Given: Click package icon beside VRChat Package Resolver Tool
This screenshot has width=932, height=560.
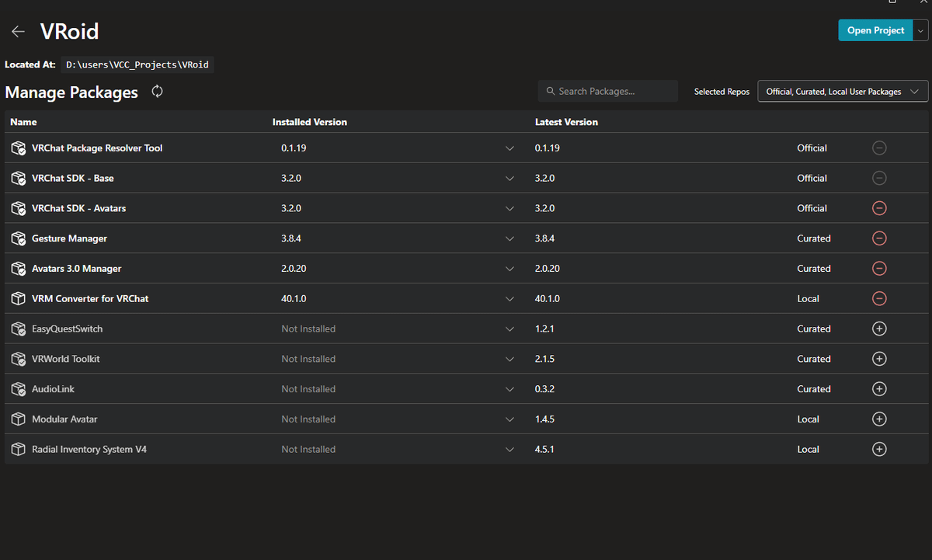Looking at the screenshot, I should [x=19, y=148].
